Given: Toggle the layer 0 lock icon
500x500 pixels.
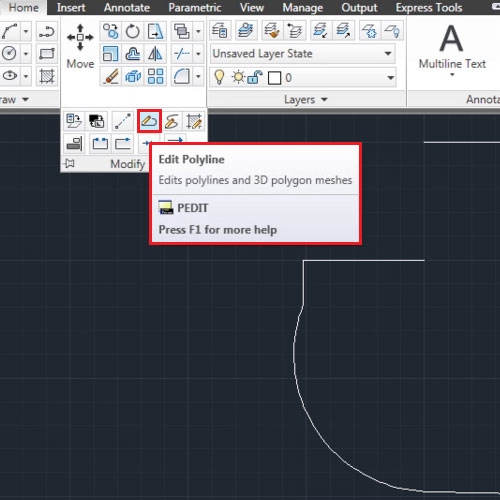Looking at the screenshot, I should pos(255,77).
